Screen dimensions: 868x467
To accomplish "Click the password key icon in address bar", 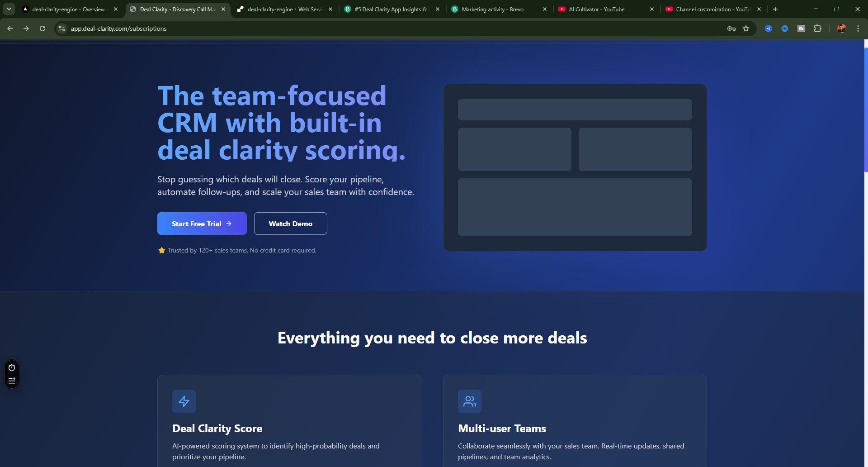I will 731,28.
